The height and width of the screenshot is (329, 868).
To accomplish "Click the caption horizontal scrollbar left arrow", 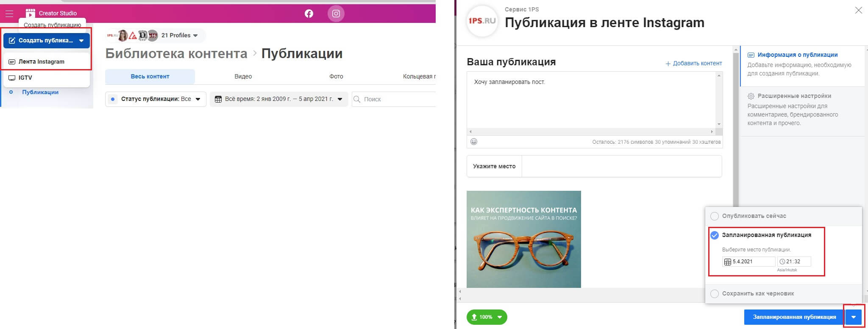I will (x=470, y=131).
